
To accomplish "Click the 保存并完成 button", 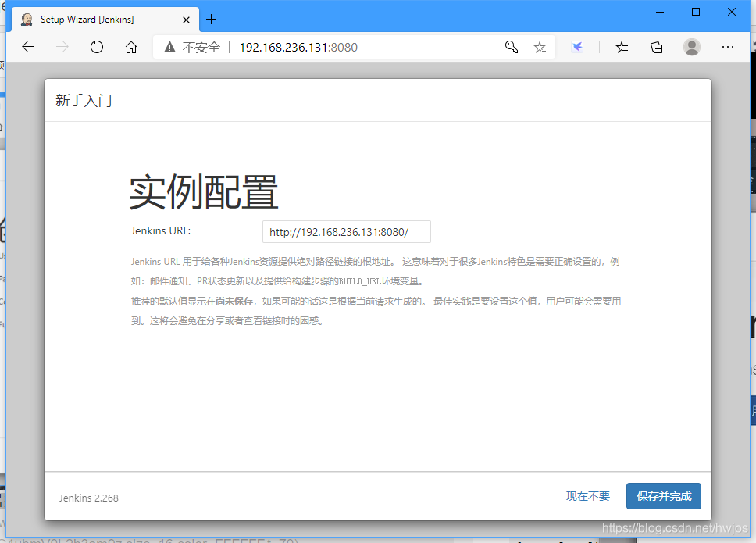I will pos(663,496).
